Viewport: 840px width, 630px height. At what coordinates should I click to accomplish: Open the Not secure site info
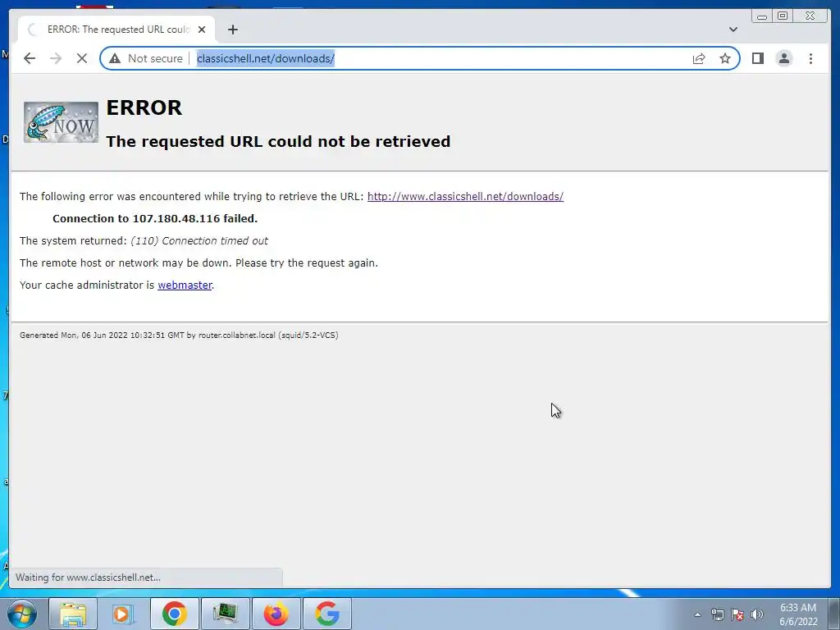click(x=146, y=58)
